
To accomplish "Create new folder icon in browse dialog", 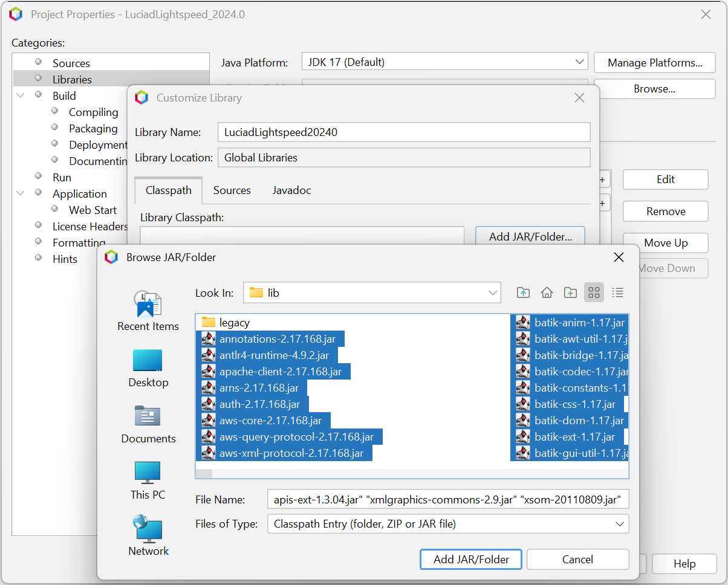I will pos(570,293).
